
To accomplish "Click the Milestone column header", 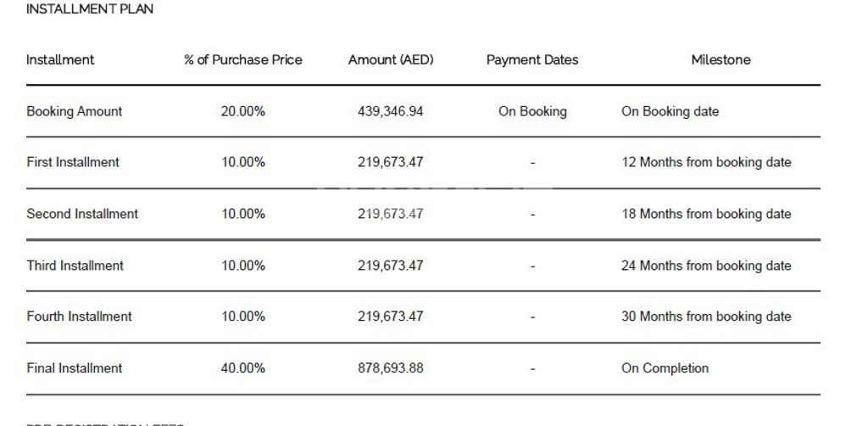I will (721, 60).
